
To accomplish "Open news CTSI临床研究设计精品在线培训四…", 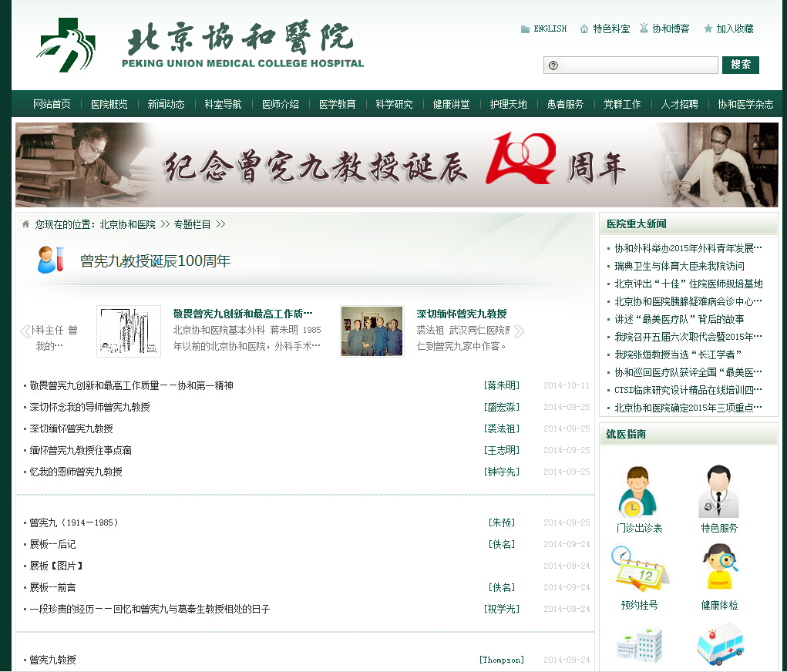I will (688, 390).
